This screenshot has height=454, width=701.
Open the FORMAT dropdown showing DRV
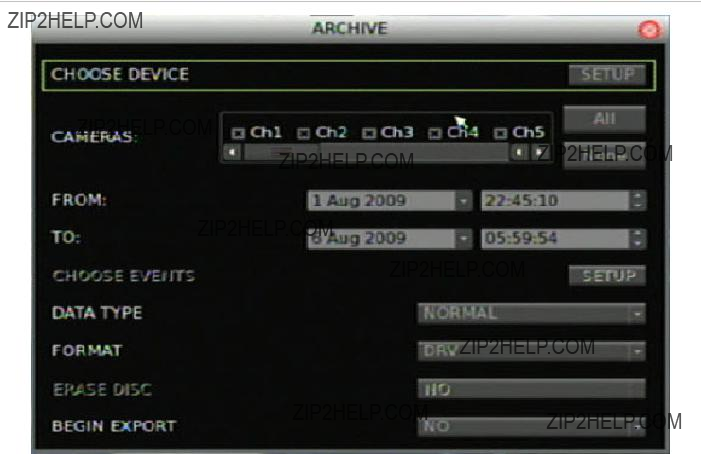pyautogui.click(x=531, y=351)
